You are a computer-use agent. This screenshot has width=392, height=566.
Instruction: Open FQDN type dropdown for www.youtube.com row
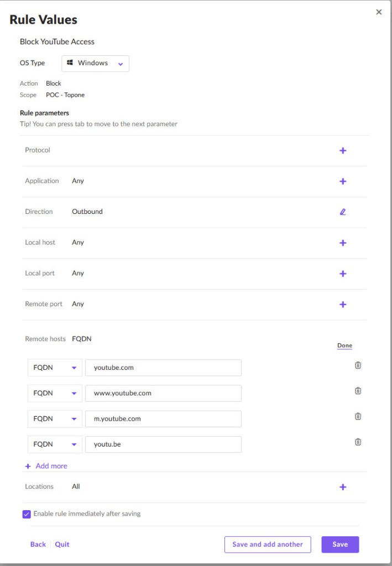[x=55, y=393]
